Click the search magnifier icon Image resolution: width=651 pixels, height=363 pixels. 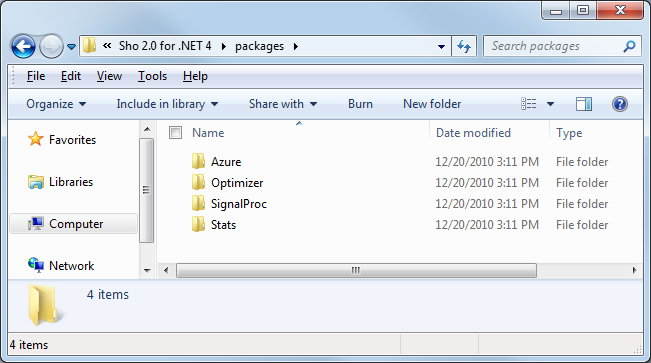click(629, 46)
